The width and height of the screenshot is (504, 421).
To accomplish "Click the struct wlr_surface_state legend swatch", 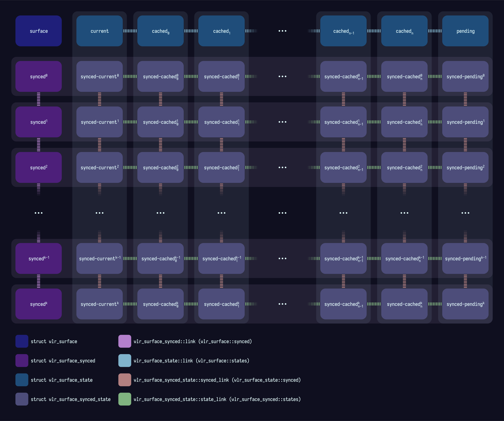I will (x=22, y=380).
